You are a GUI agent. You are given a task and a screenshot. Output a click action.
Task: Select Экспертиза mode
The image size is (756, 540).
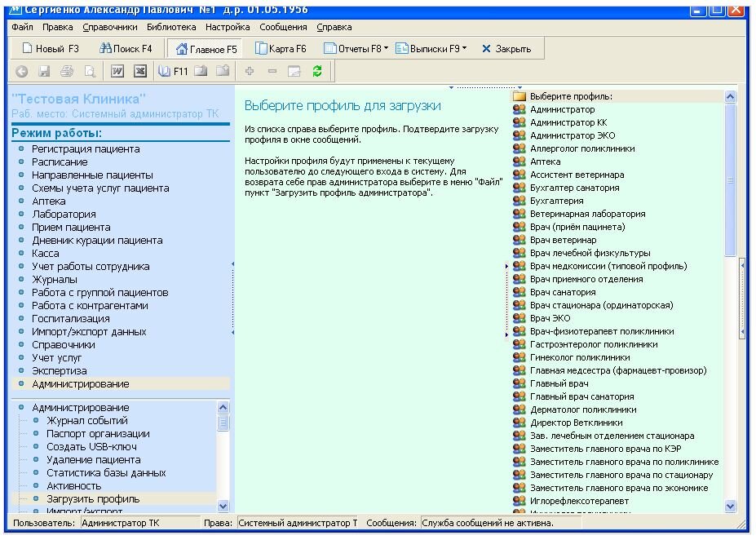coord(60,371)
